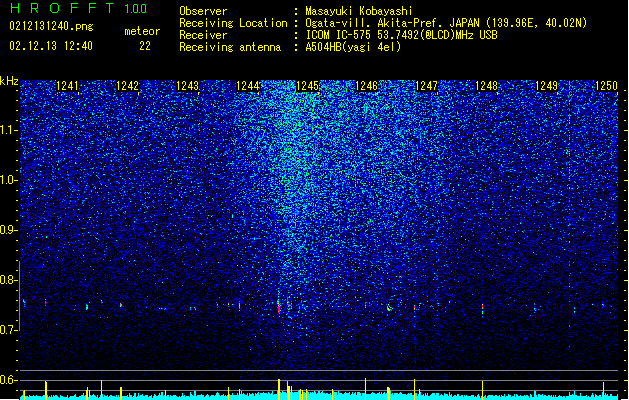Image resolution: width=629 pixels, height=400 pixels.
Task: Click the 1248 time axis marker
Action: [486, 85]
